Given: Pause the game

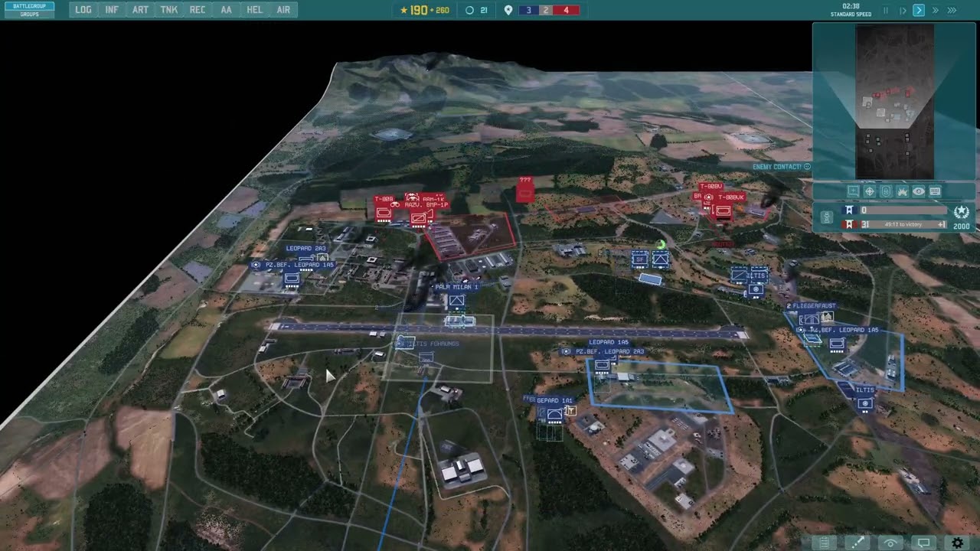Looking at the screenshot, I should coord(887,11).
